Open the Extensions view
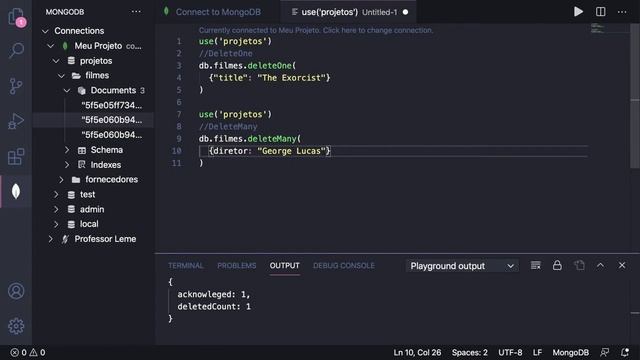The image size is (640, 360). pyautogui.click(x=16, y=157)
